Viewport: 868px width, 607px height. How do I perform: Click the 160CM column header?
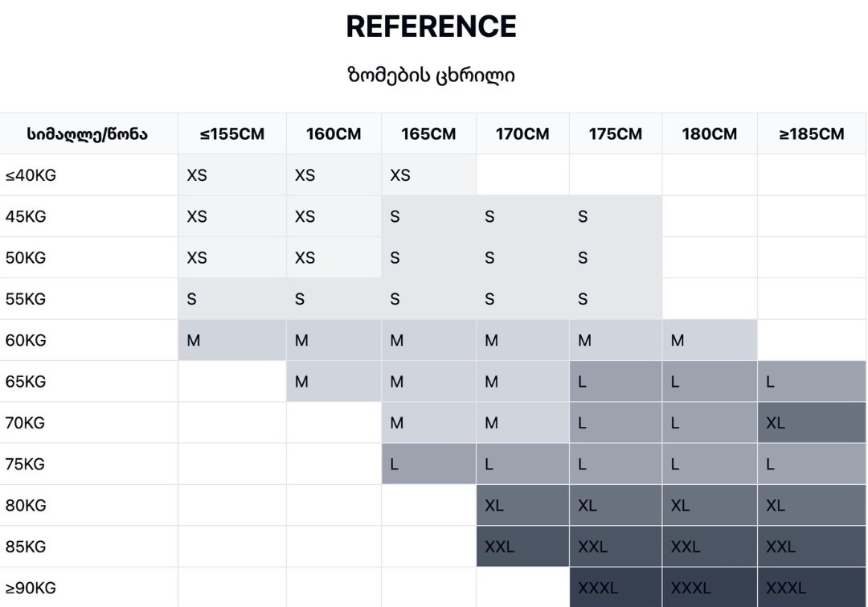tap(334, 134)
